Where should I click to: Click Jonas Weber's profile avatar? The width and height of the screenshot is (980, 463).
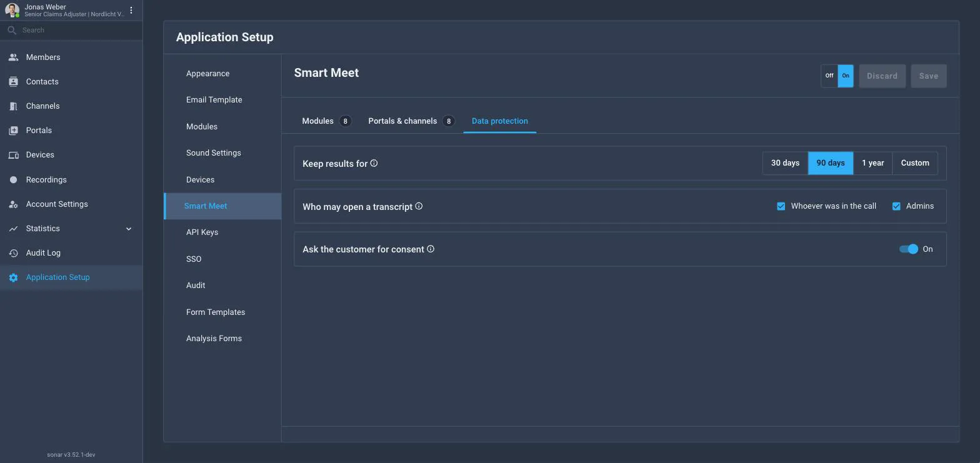pos(12,11)
